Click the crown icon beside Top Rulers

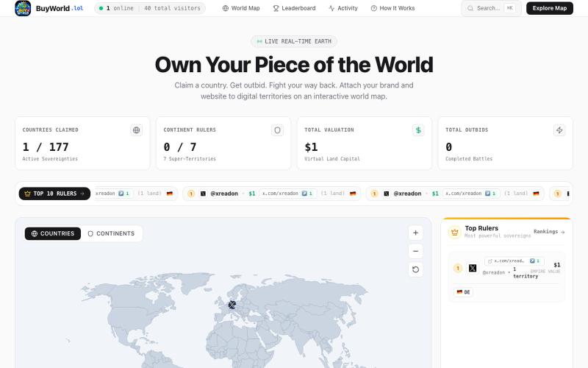click(x=454, y=232)
